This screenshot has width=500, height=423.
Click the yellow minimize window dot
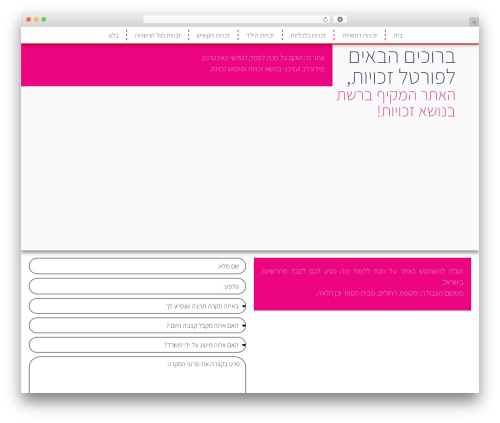click(x=36, y=19)
